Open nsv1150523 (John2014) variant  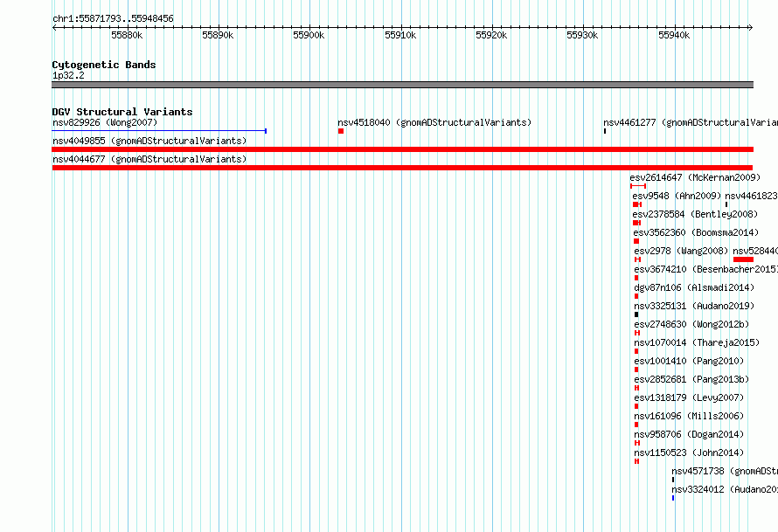pyautogui.click(x=689, y=453)
